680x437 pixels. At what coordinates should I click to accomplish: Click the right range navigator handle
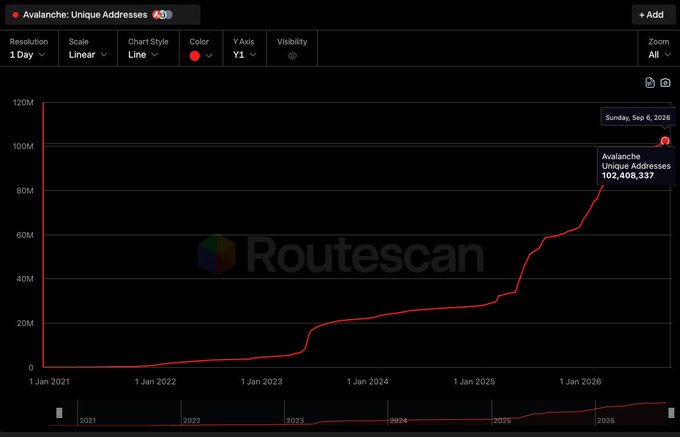[x=671, y=413]
